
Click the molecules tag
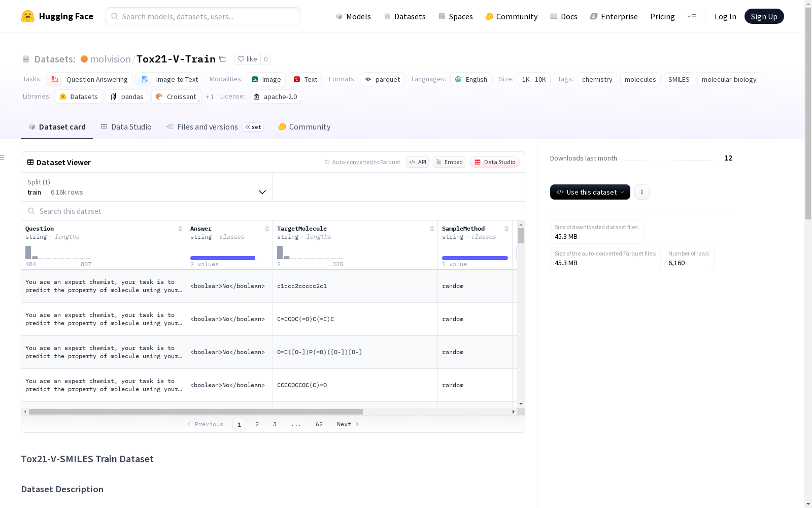click(x=640, y=79)
